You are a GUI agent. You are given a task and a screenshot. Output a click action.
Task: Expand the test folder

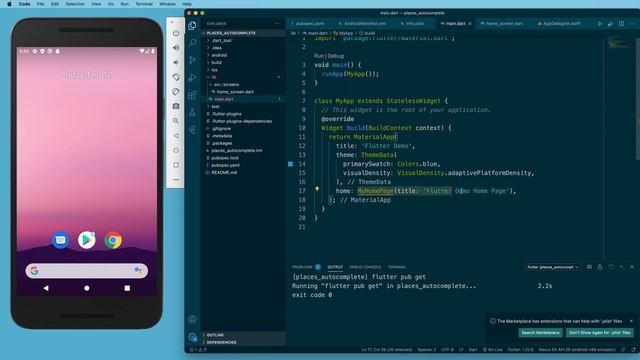(x=216, y=107)
